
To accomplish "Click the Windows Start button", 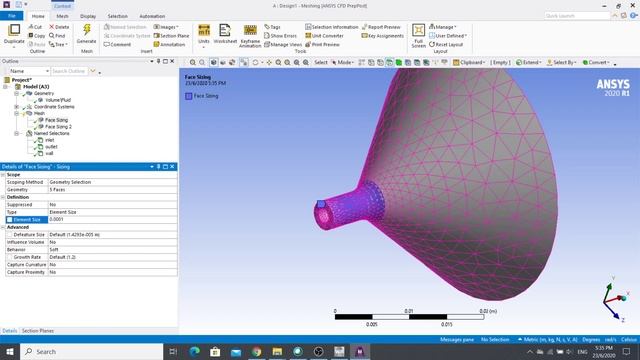I will coord(10,351).
